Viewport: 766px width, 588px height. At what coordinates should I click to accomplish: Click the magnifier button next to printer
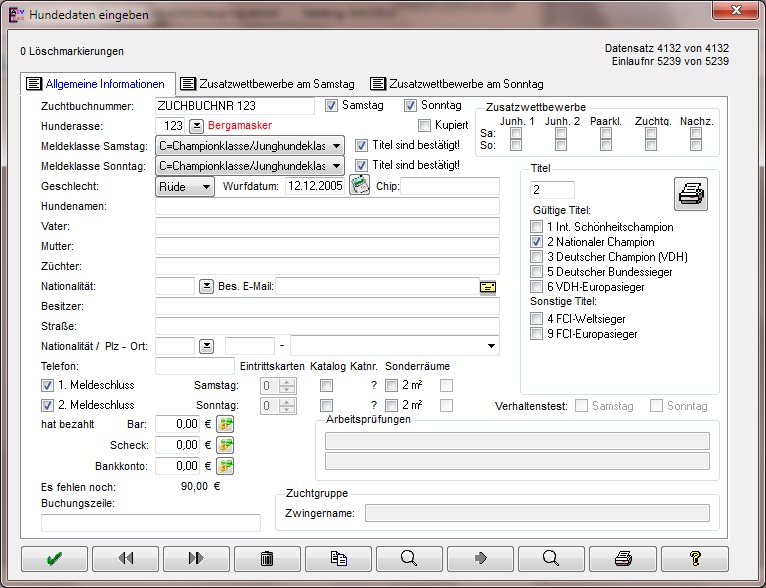tap(551, 559)
